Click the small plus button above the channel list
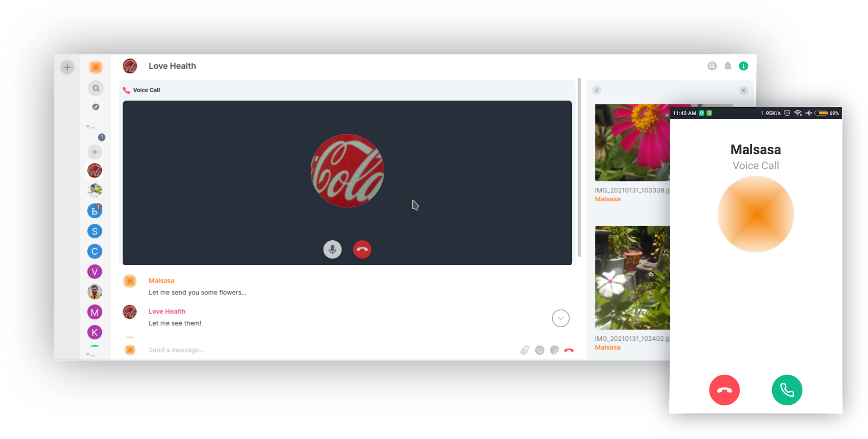The image size is (868, 439). tap(95, 152)
